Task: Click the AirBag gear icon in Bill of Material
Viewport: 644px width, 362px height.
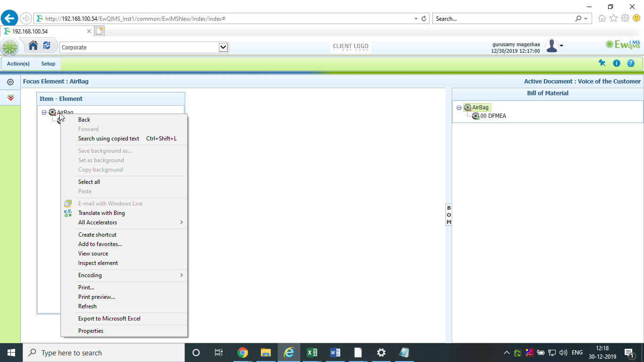Action: (x=468, y=107)
